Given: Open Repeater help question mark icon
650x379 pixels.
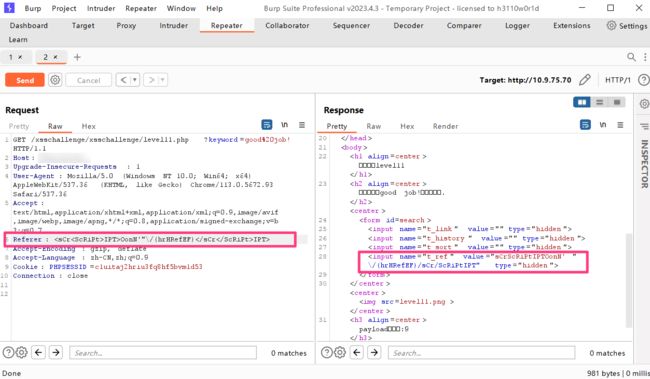Looking at the screenshot, I should click(643, 80).
